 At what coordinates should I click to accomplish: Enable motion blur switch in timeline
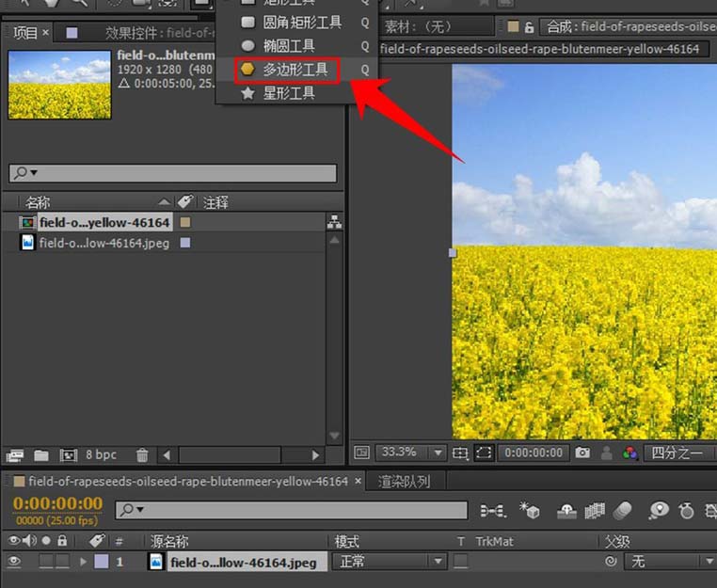pyautogui.click(x=622, y=510)
